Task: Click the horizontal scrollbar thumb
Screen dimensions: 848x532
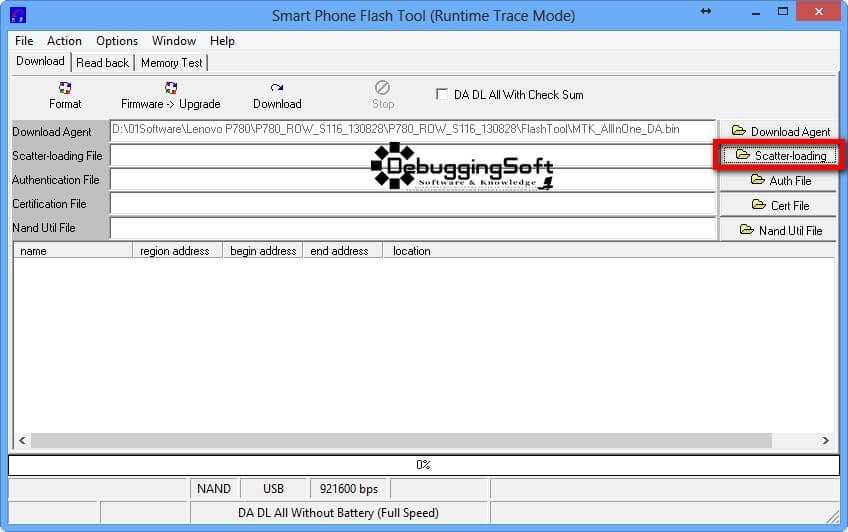Action: point(401,440)
